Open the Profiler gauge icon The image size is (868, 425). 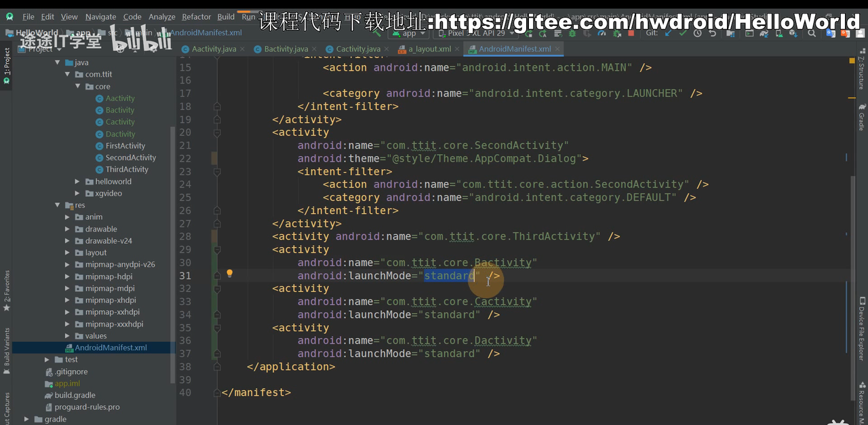click(601, 33)
